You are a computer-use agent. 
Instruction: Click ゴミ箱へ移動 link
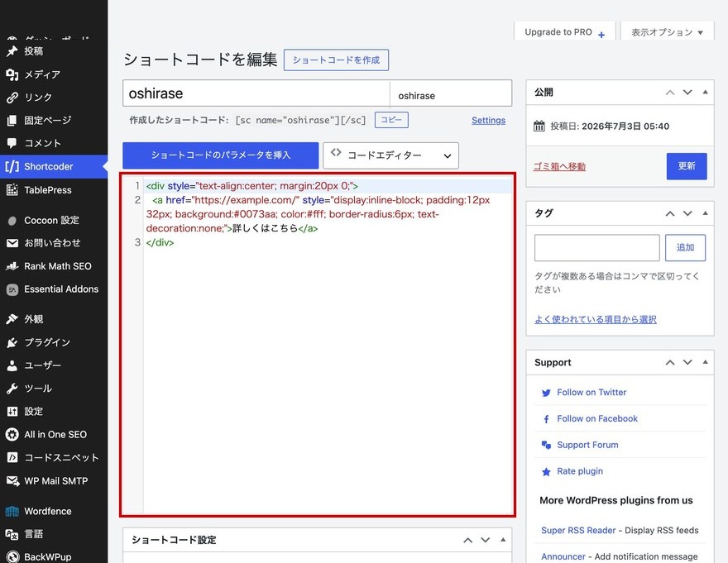559,167
